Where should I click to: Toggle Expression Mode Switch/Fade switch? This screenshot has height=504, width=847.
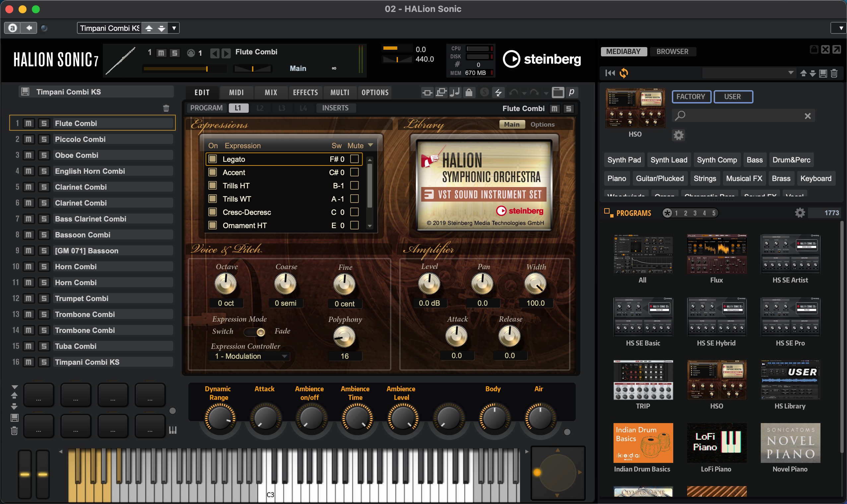(x=255, y=332)
